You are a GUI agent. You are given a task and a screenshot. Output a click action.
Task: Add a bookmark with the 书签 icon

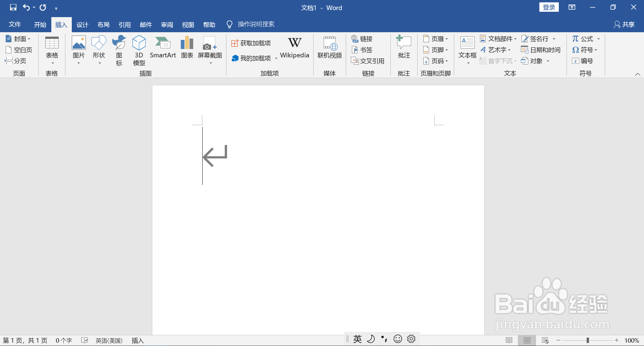point(362,50)
